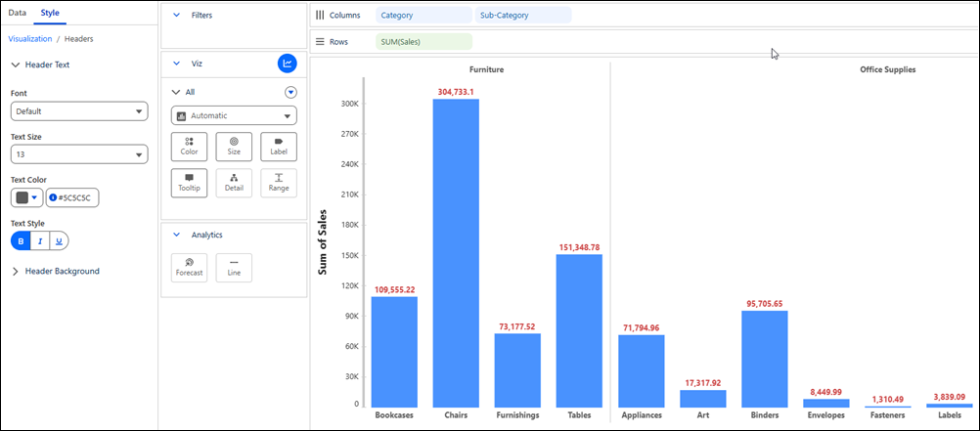The width and height of the screenshot is (980, 431).
Task: Click the 151,348.78 data label
Action: [579, 247]
